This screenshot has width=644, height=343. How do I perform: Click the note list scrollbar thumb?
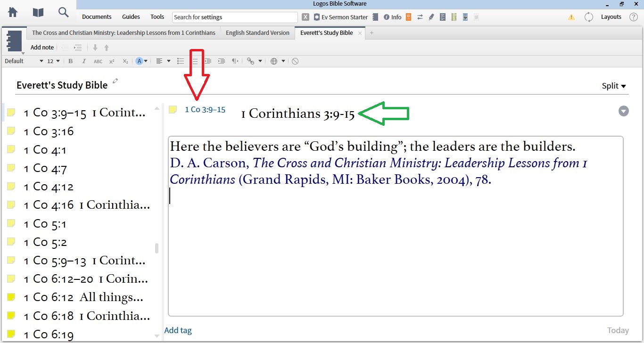coord(157,248)
